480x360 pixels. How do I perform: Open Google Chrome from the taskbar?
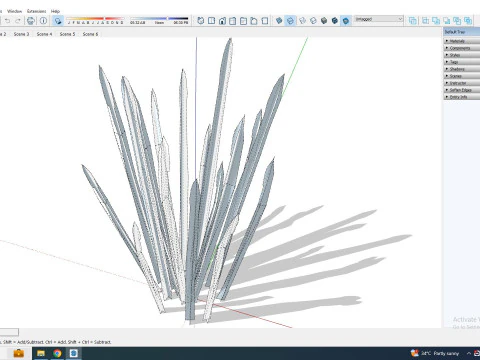[x=57, y=353]
